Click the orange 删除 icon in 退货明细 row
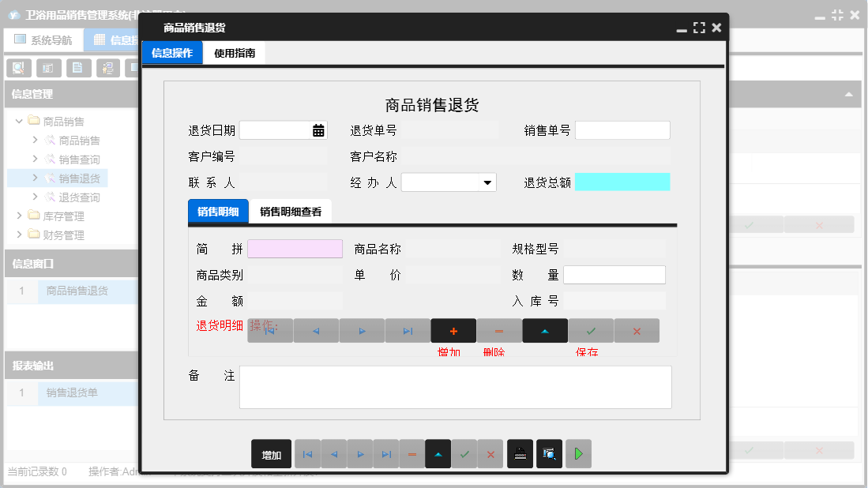 coord(499,331)
